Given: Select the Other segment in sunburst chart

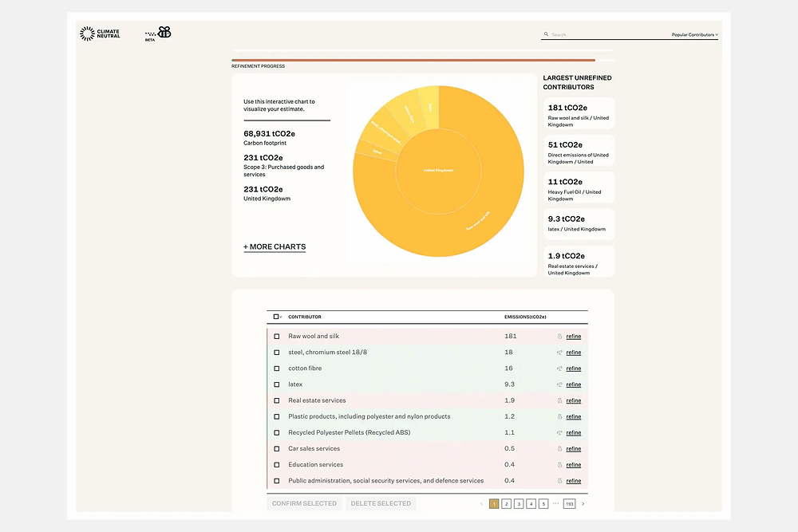Looking at the screenshot, I should click(377, 152).
